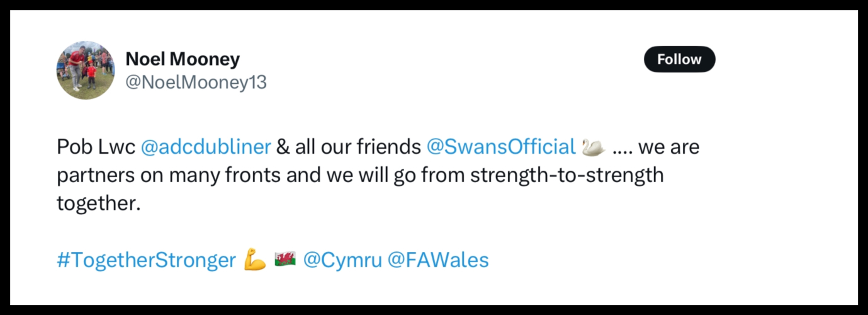Screen dimensions: 868x315
Task: Click the swan emoji icon
Action: [x=594, y=147]
